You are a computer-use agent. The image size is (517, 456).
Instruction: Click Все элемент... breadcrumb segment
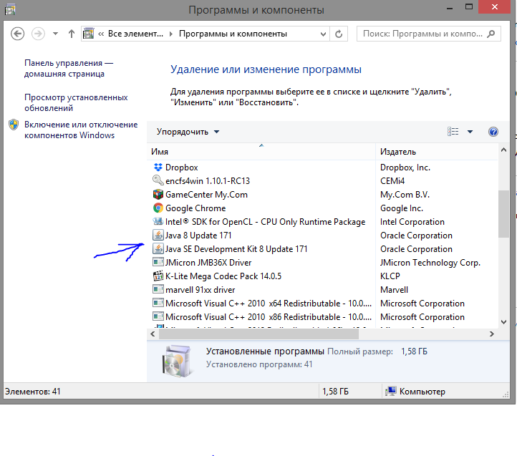click(x=135, y=34)
